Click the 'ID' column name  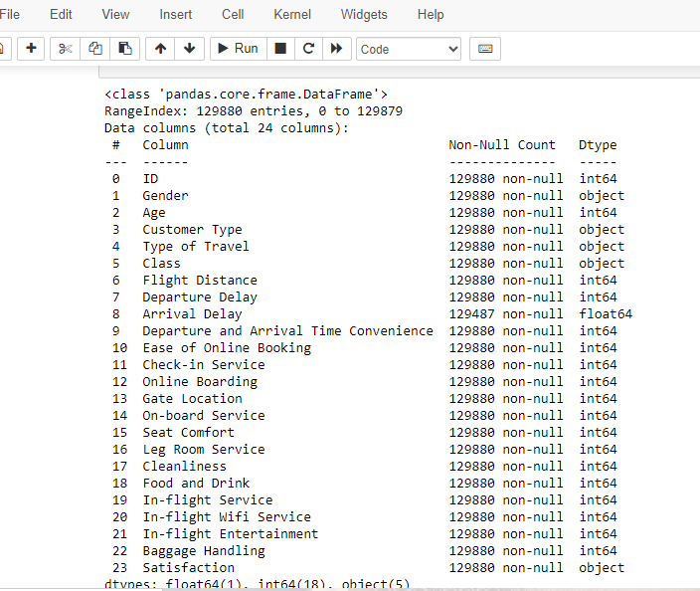pyautogui.click(x=150, y=179)
